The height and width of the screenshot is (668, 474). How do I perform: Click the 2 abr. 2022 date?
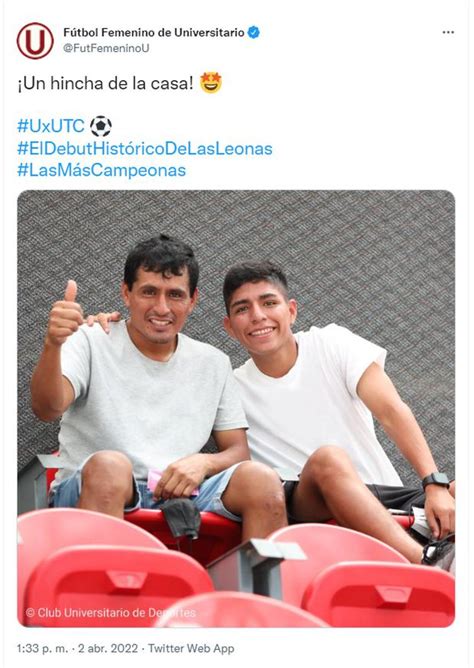point(108,648)
